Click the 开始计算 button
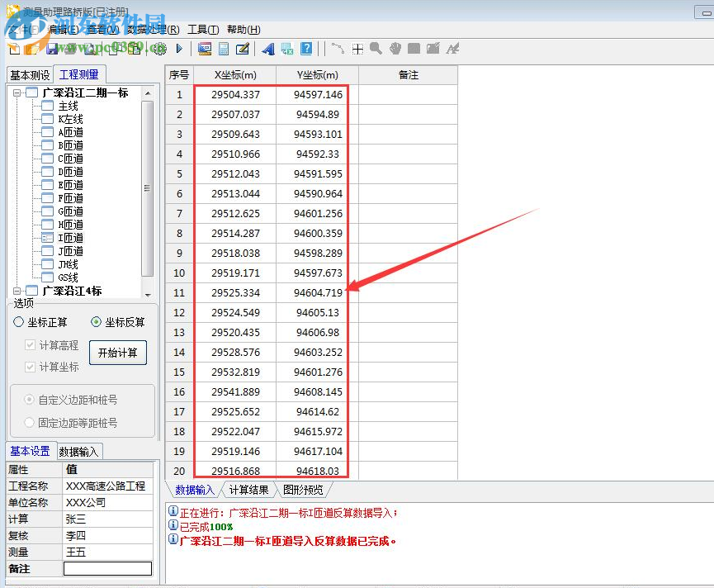The height and width of the screenshot is (588, 714). click(x=119, y=353)
